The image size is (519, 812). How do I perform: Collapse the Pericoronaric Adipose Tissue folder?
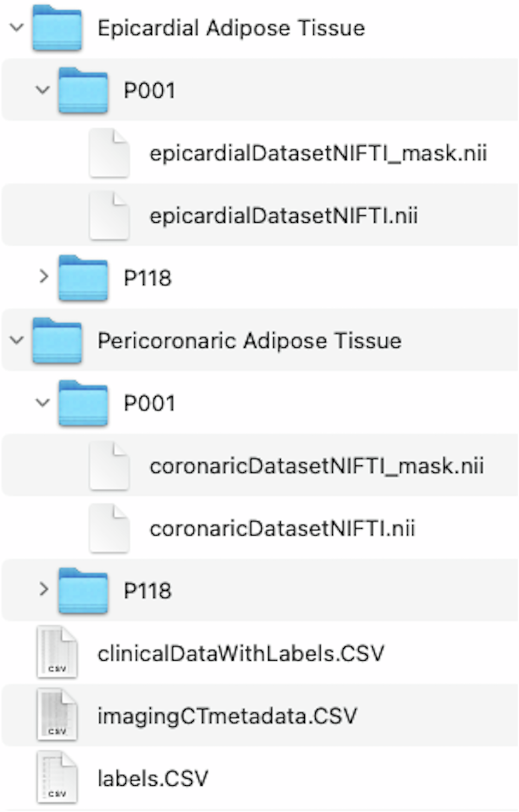pyautogui.click(x=17, y=340)
